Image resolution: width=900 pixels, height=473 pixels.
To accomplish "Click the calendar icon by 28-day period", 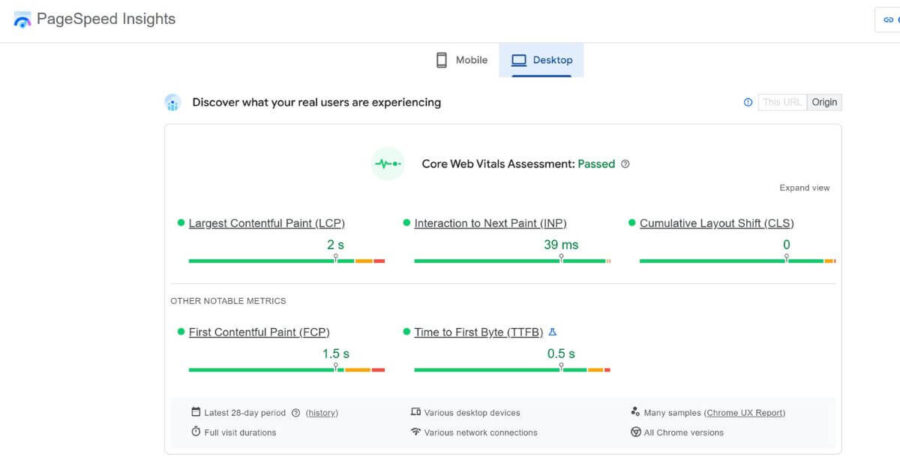I will click(x=196, y=412).
